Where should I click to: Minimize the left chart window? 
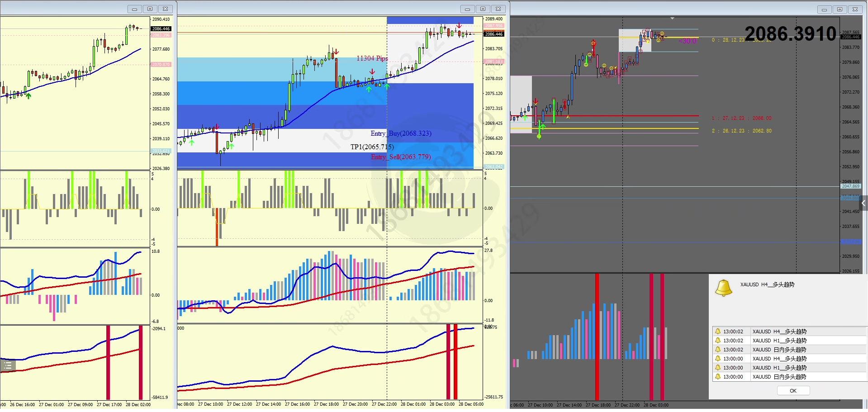coord(134,9)
